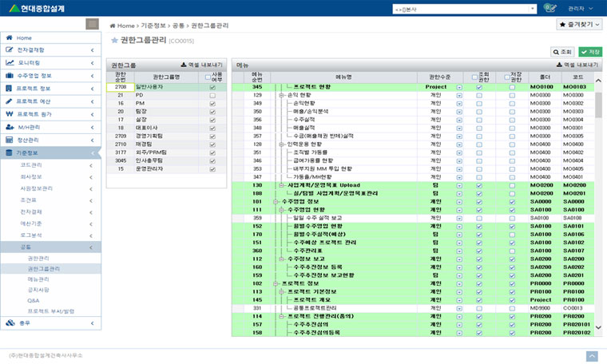Click the 조회 search button
Image resolution: width=607 pixels, height=364 pixels.
point(563,51)
